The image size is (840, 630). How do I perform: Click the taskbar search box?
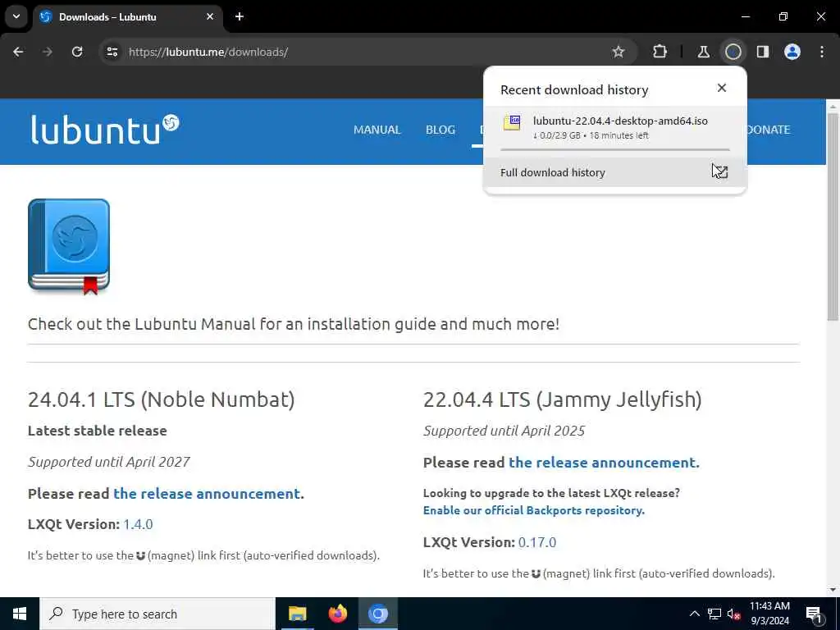[x=157, y=614]
